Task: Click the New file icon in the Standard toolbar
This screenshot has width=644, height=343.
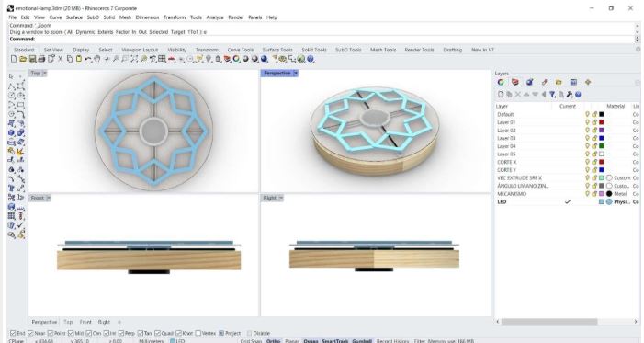Action: [x=14, y=59]
